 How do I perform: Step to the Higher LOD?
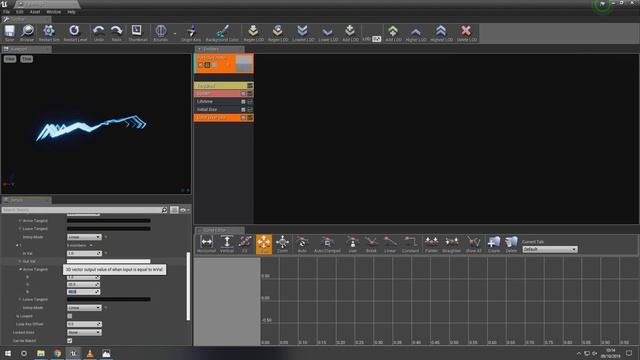[x=416, y=33]
